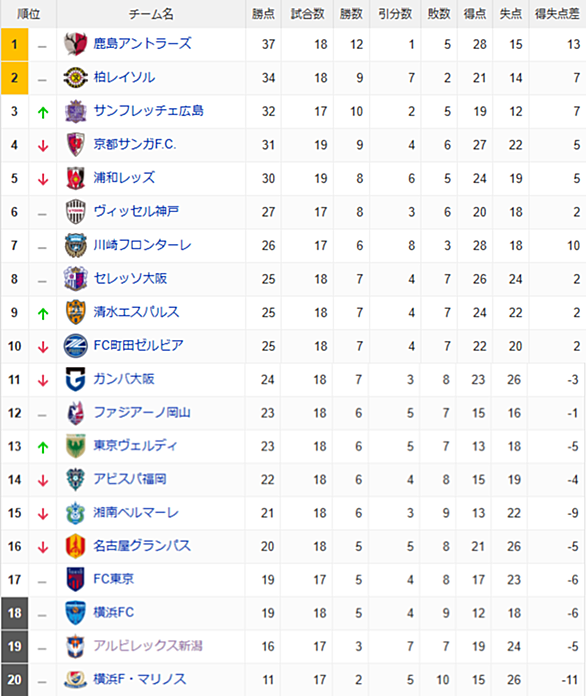Viewport: 586px width, 696px height.
Task: Open the アルビレックス新潟 team link
Action: (147, 645)
